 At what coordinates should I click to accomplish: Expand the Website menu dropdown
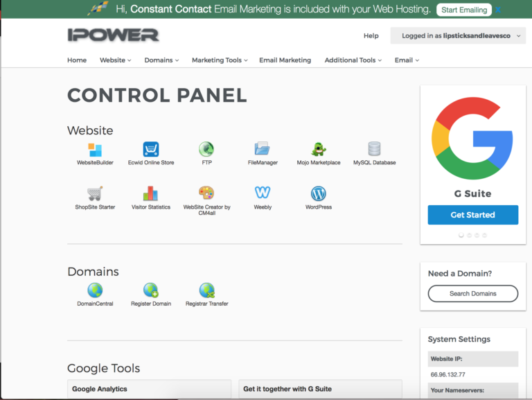click(x=116, y=60)
